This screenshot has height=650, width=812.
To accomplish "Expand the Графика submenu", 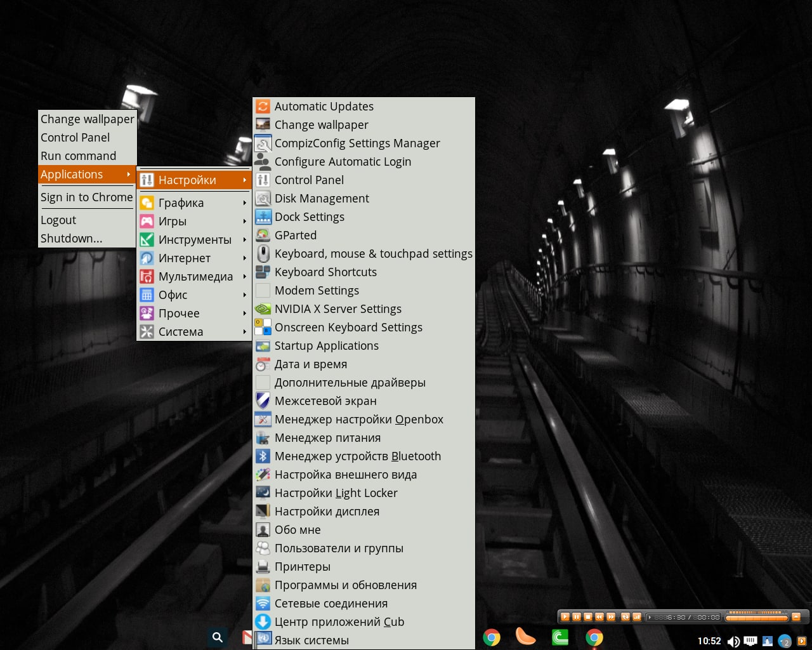I will click(193, 203).
